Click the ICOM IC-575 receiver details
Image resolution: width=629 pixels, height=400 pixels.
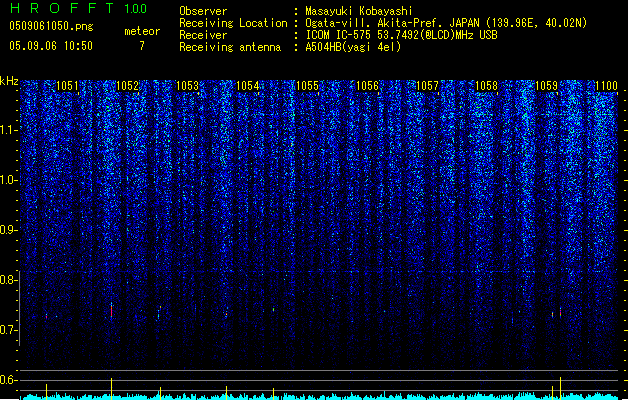(401, 35)
